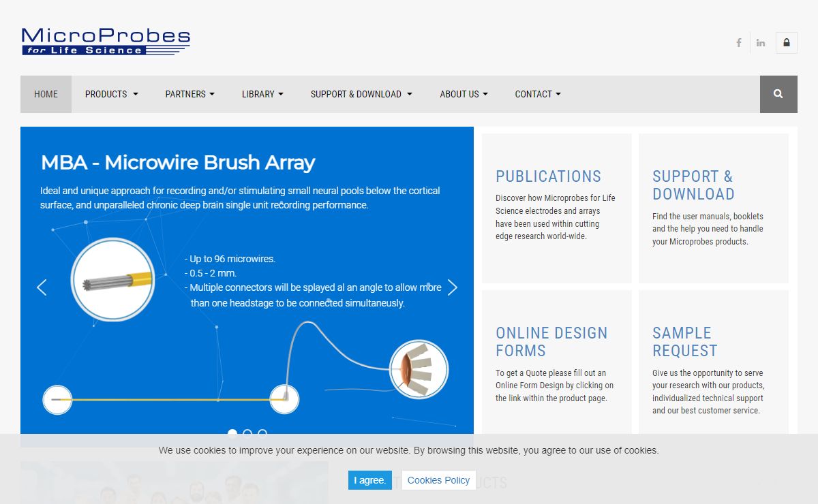Screen dimensions: 818x504
Task: Select the second carousel slide dot
Action: 247,433
